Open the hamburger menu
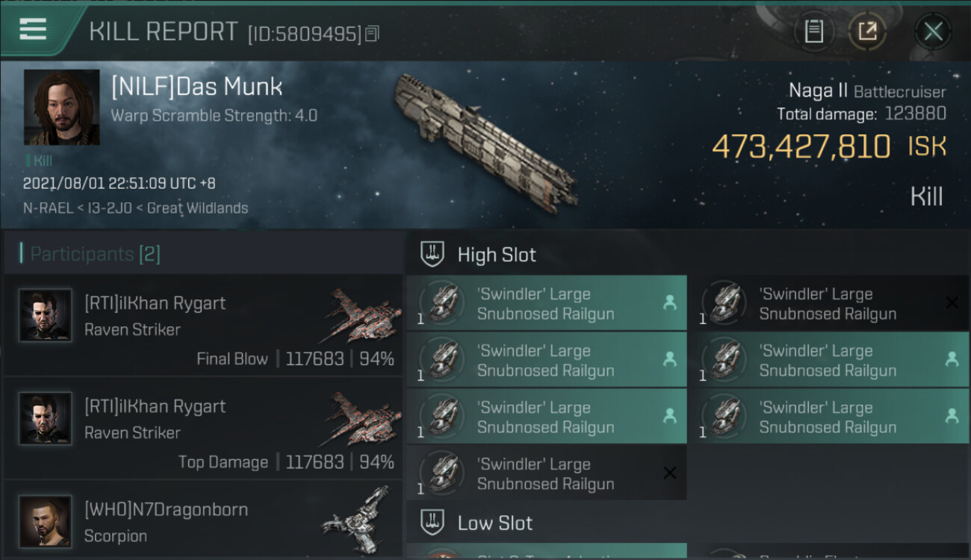This screenshot has height=560, width=971. pyautogui.click(x=33, y=30)
